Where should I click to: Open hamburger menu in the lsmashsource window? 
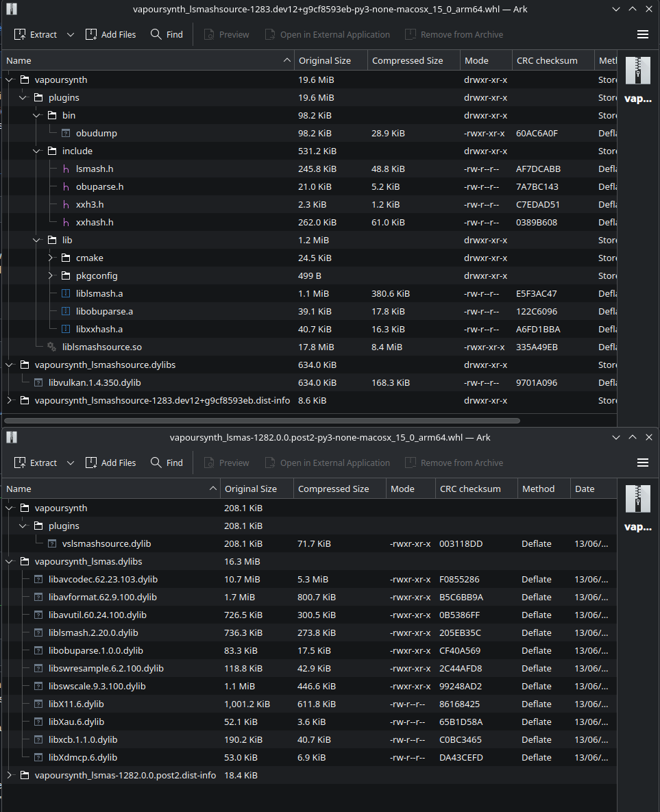click(x=642, y=35)
